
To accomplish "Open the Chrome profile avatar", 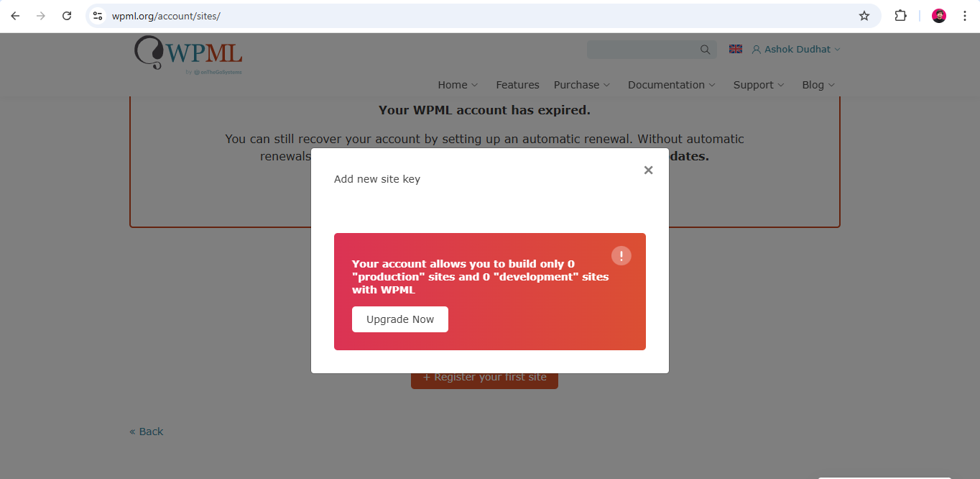I will (x=939, y=16).
